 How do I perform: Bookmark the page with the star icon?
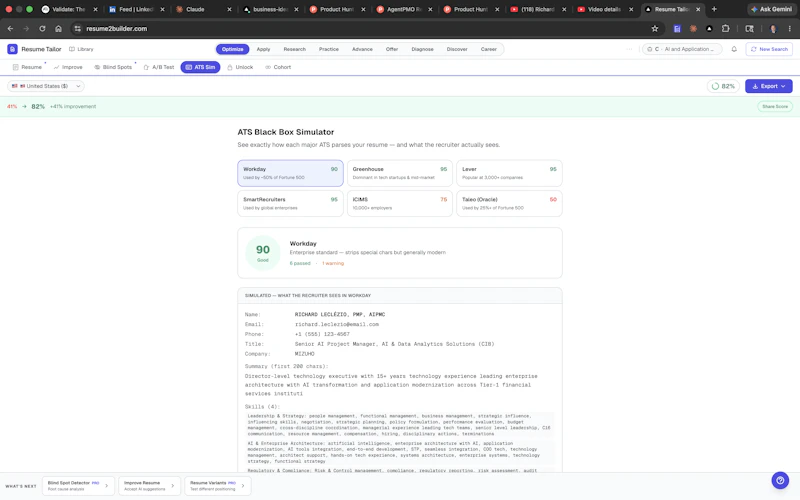(655, 29)
